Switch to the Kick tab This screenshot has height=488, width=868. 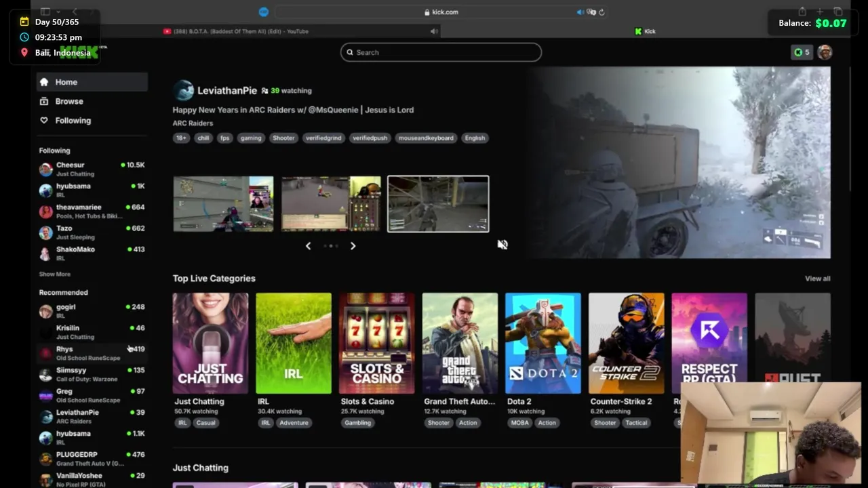click(x=645, y=31)
